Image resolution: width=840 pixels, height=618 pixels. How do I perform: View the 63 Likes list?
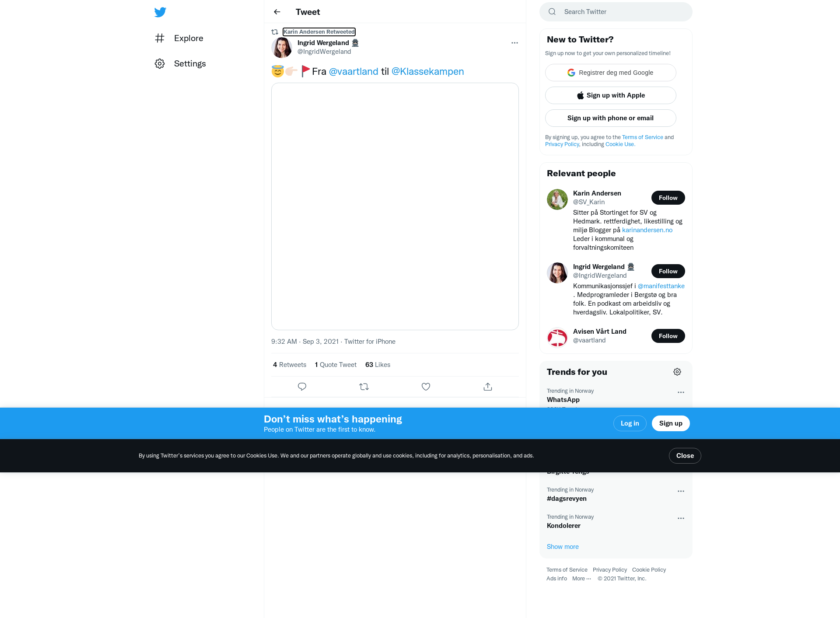point(378,365)
